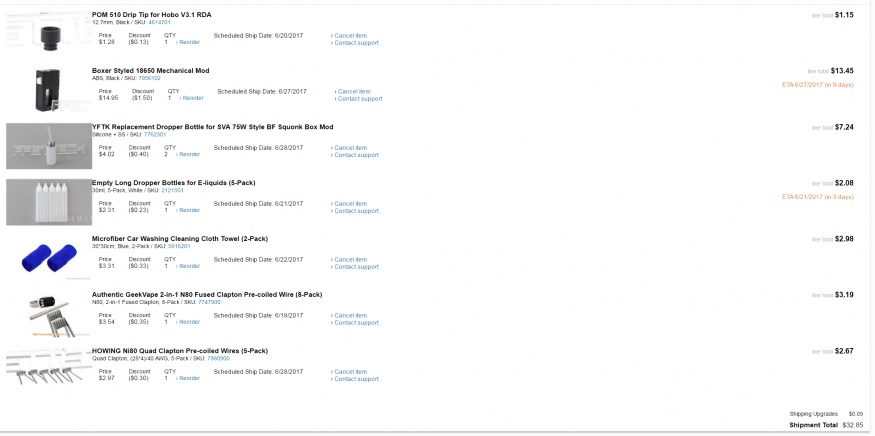Contact support about HOWING Quad Clapton Wires
875x436 pixels.
pos(357,379)
